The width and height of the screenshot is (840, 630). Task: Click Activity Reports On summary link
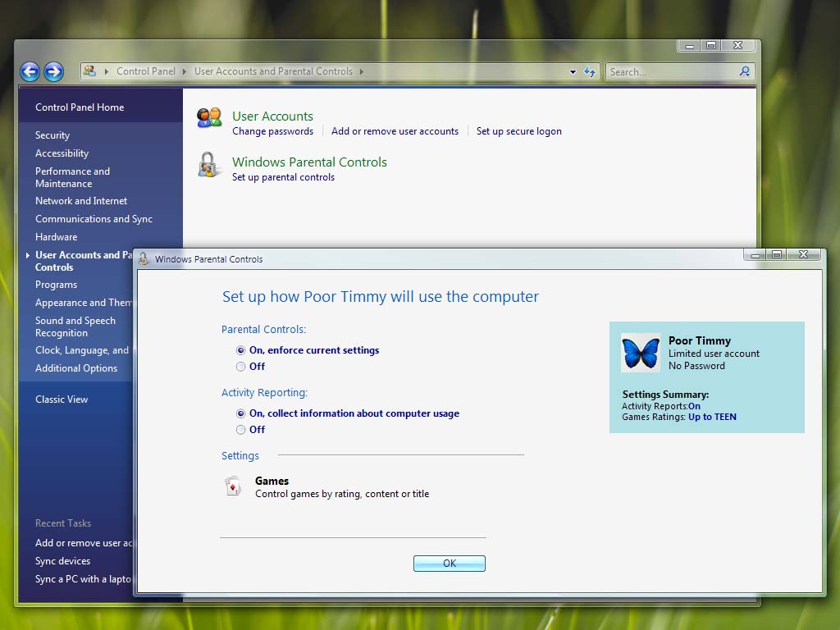click(x=694, y=406)
